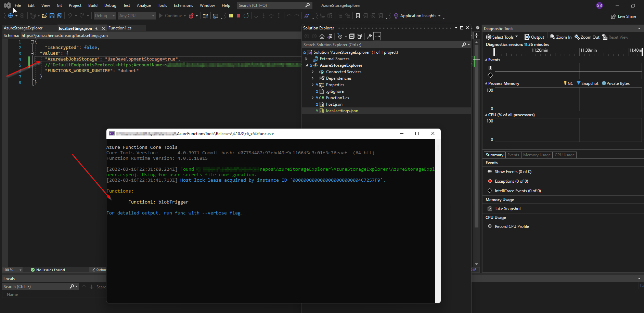Open the Any CPU platform dropdown
This screenshot has height=313, width=644.
[x=153, y=16]
